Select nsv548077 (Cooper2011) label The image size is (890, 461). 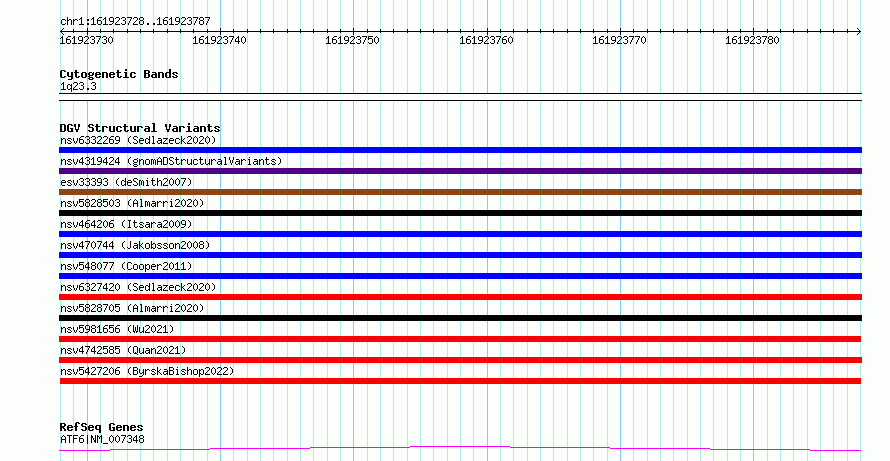[126, 266]
